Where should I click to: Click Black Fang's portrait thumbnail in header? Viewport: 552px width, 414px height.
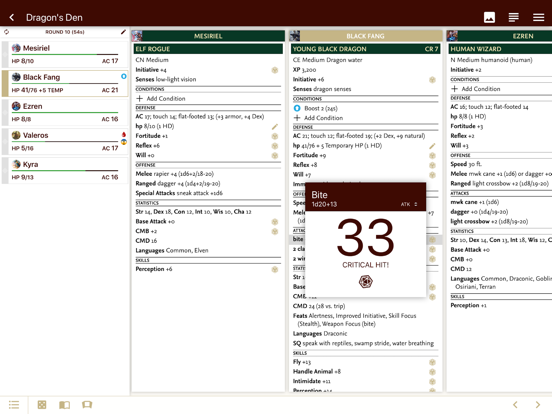(295, 36)
